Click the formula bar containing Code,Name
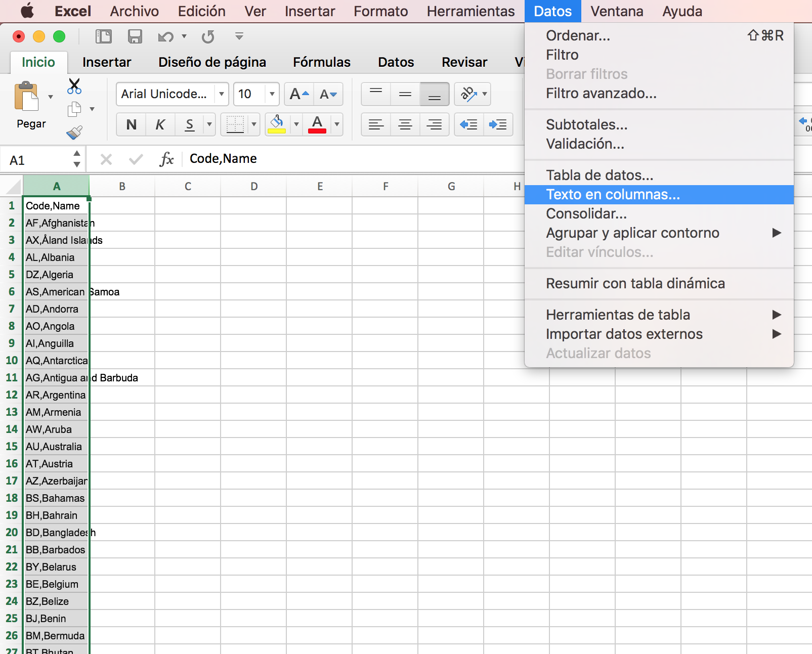This screenshot has width=812, height=654. click(x=354, y=159)
